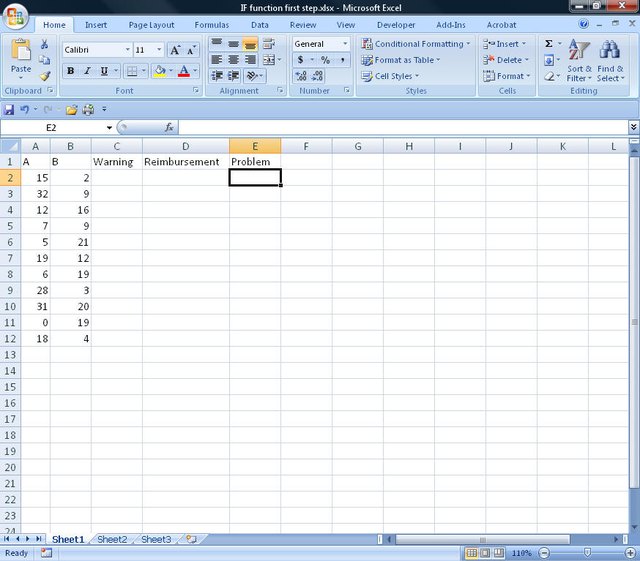
Task: Click the Insert Function fx button
Action: [169, 127]
